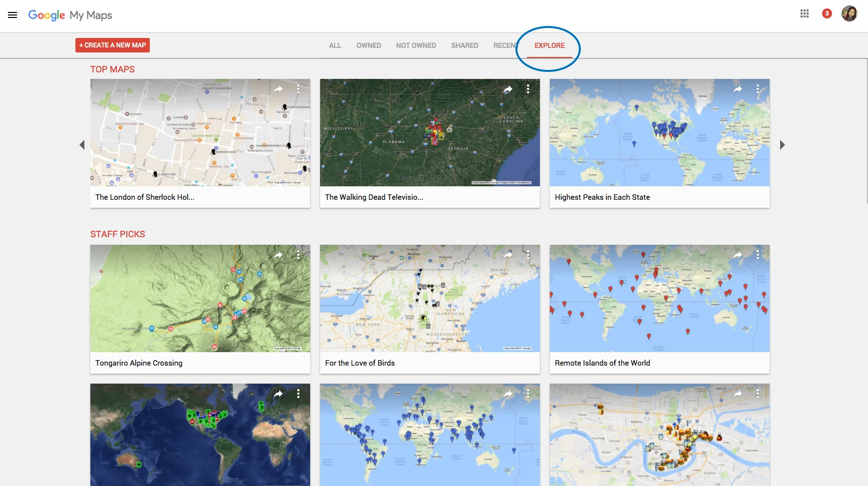Open more options on New Orleans food map
Screen dimensions: 868x486
(x=758, y=394)
